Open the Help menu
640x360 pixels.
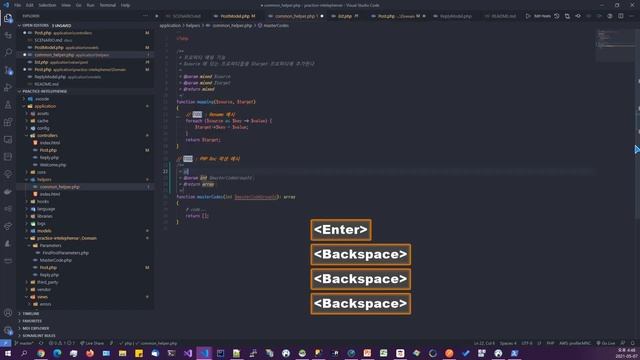(125, 5)
